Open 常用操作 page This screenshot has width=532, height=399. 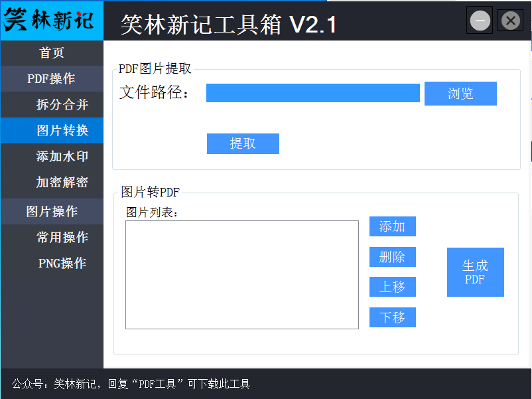52,237
